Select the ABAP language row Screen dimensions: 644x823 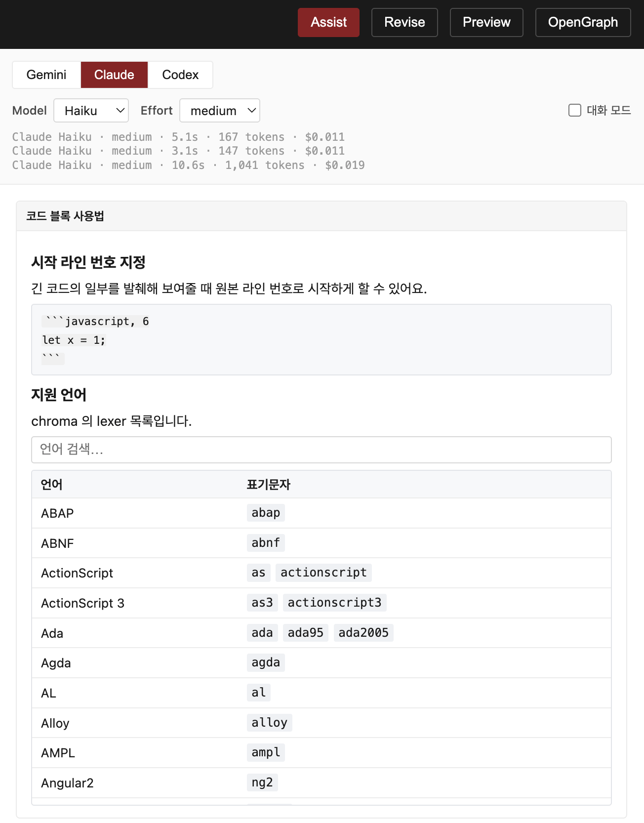(x=322, y=513)
